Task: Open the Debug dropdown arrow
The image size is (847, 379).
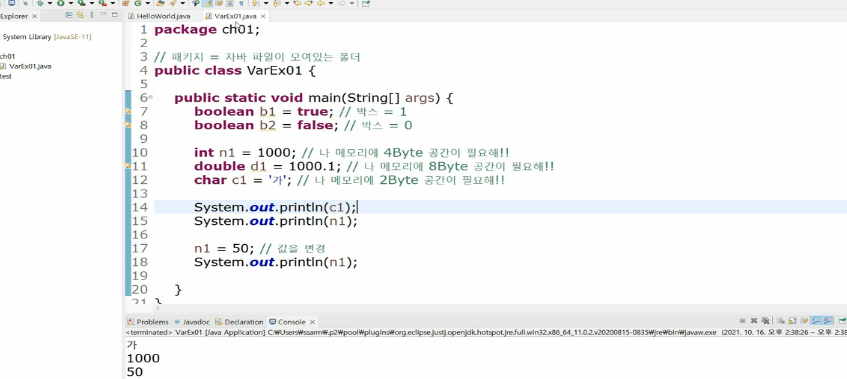Action: point(50,3)
